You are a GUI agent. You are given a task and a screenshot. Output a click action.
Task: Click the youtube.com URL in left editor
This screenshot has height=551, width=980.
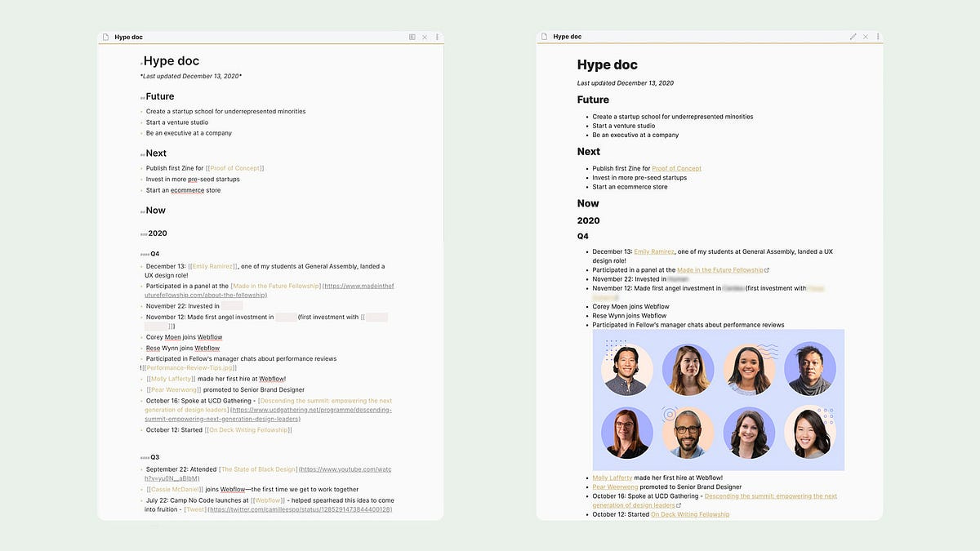(269, 474)
